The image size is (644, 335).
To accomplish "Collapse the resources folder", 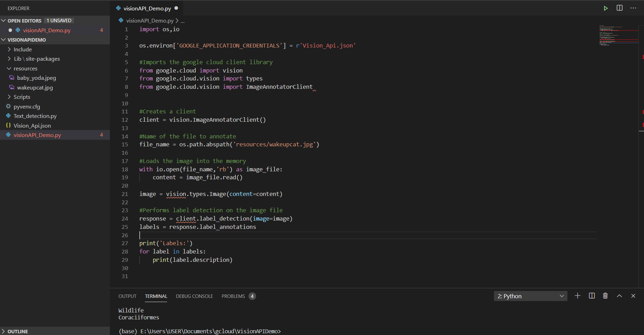I will pos(9,68).
